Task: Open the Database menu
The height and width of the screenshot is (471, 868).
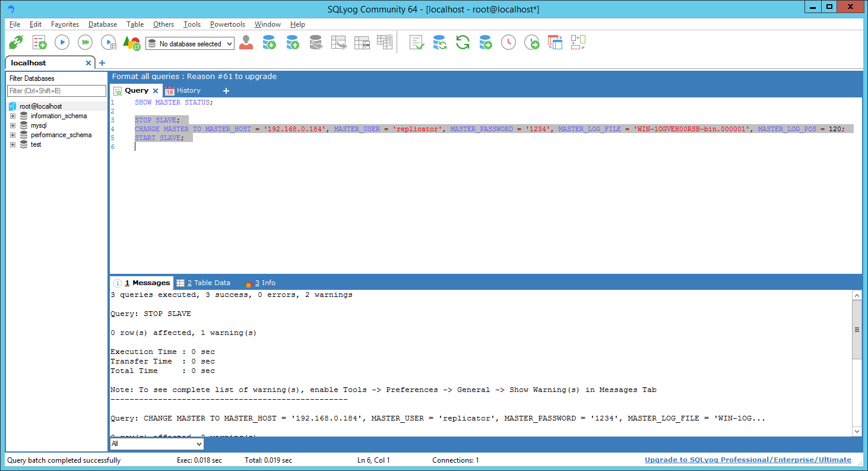Action: [103, 24]
